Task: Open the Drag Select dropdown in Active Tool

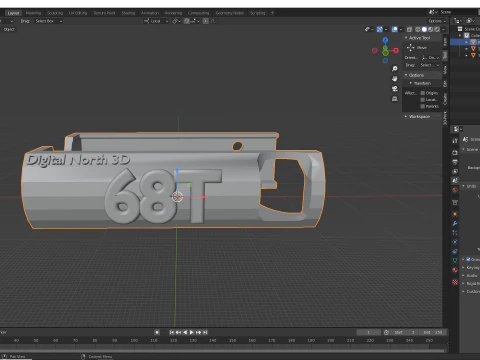Action: tap(430, 65)
